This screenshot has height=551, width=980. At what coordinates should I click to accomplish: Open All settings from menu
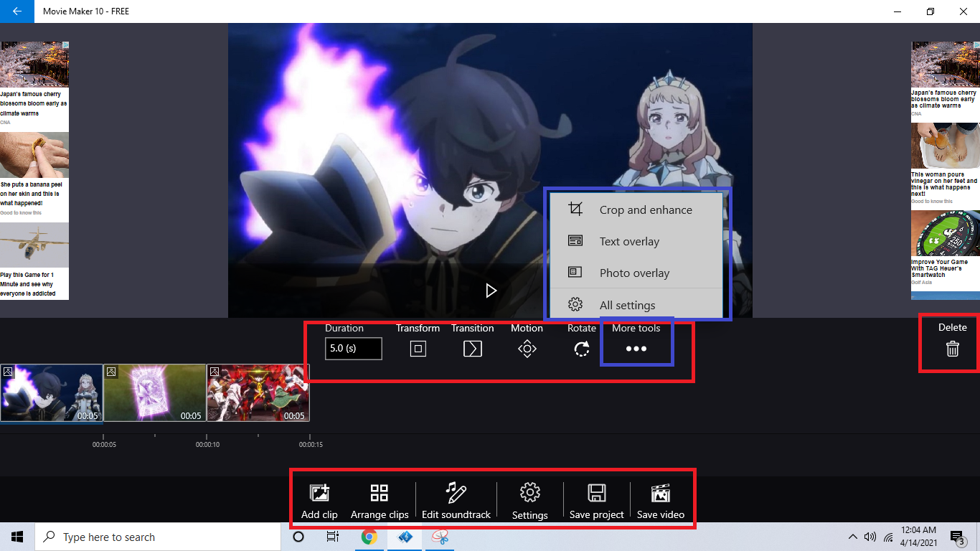635,304
